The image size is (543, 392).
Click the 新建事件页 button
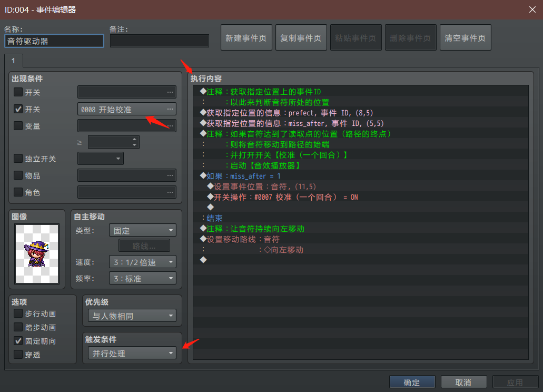246,38
